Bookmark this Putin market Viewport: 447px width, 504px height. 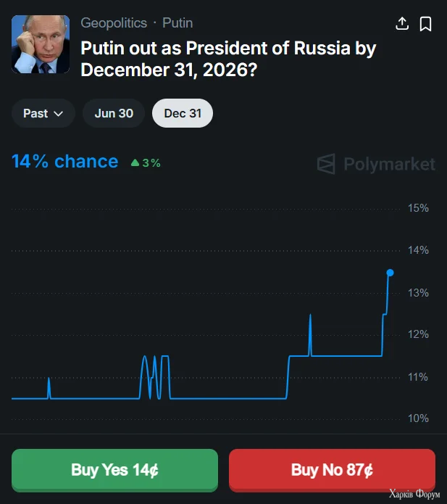pyautogui.click(x=426, y=24)
